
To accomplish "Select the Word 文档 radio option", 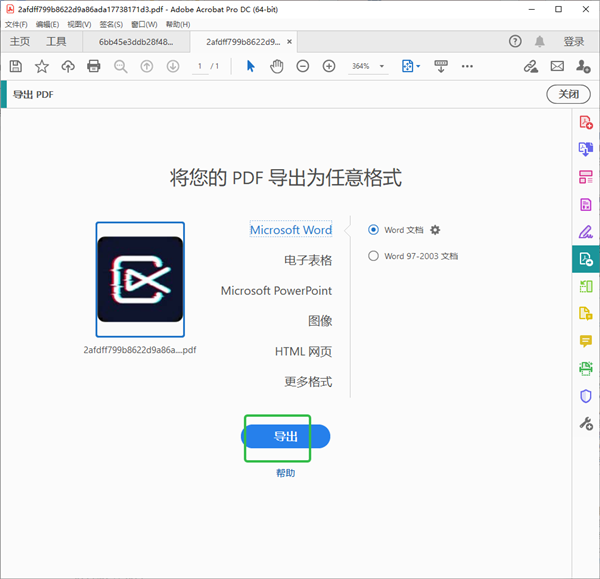I will pos(374,230).
